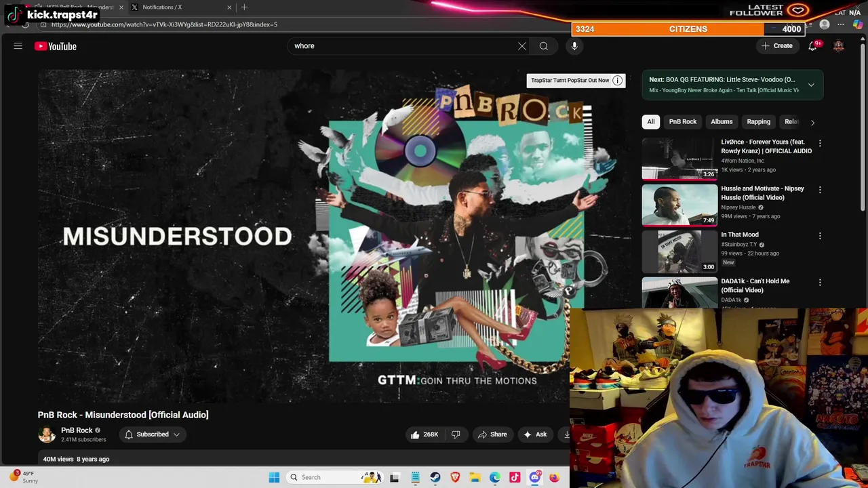
Task: Select the Rapping filter chip
Action: click(x=758, y=122)
